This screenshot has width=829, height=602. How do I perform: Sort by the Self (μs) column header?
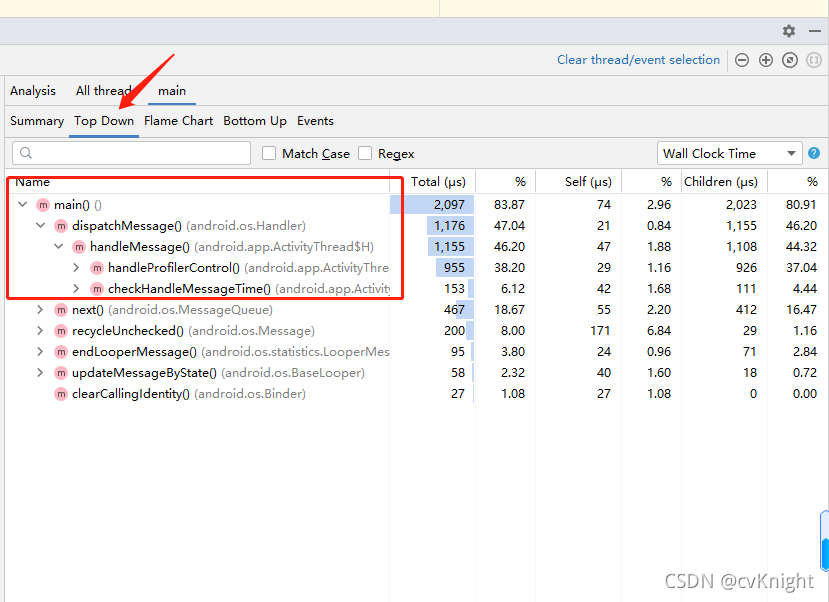pyautogui.click(x=588, y=182)
